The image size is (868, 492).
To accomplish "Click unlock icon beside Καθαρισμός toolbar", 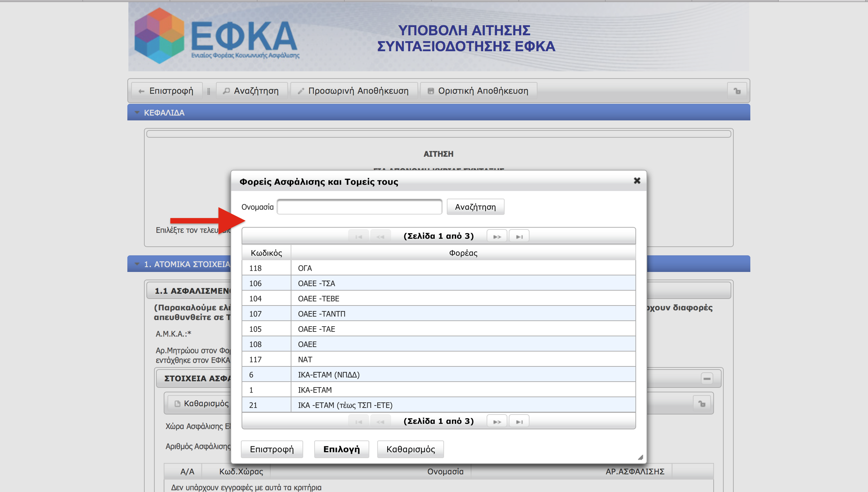I will coord(702,403).
